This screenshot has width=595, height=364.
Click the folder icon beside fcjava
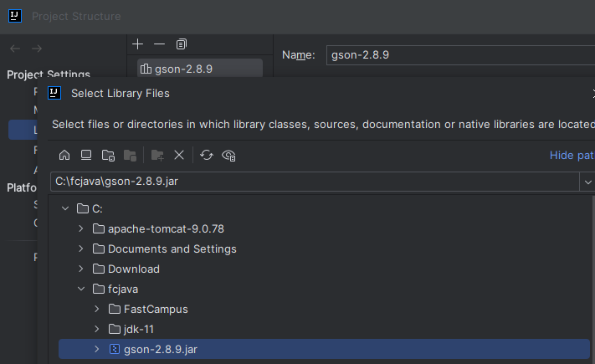pos(99,289)
